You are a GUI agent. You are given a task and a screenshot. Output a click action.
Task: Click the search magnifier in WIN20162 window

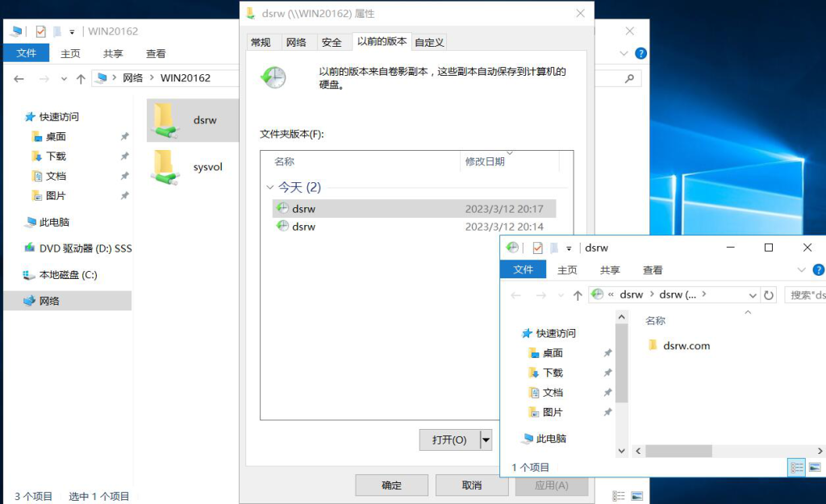point(629,78)
